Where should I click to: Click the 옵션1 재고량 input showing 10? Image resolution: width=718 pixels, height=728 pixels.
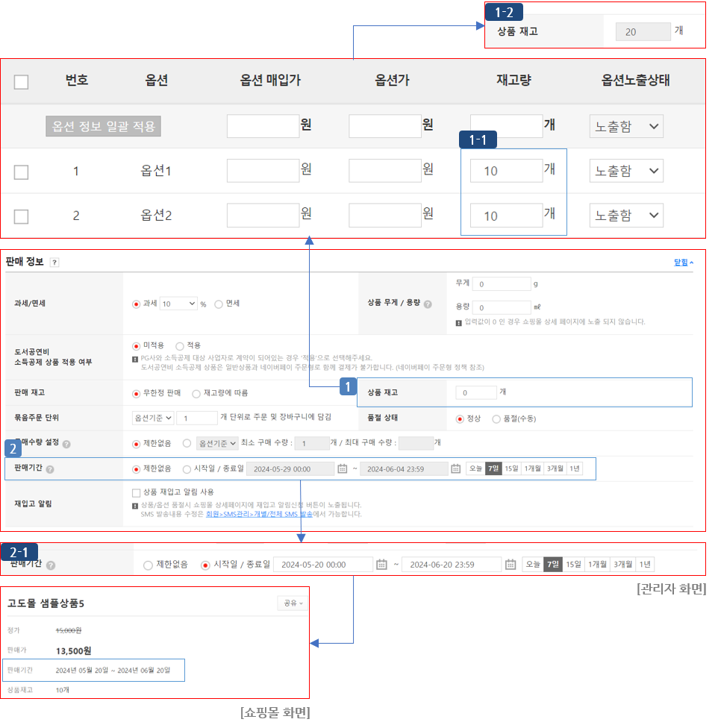tap(506, 171)
